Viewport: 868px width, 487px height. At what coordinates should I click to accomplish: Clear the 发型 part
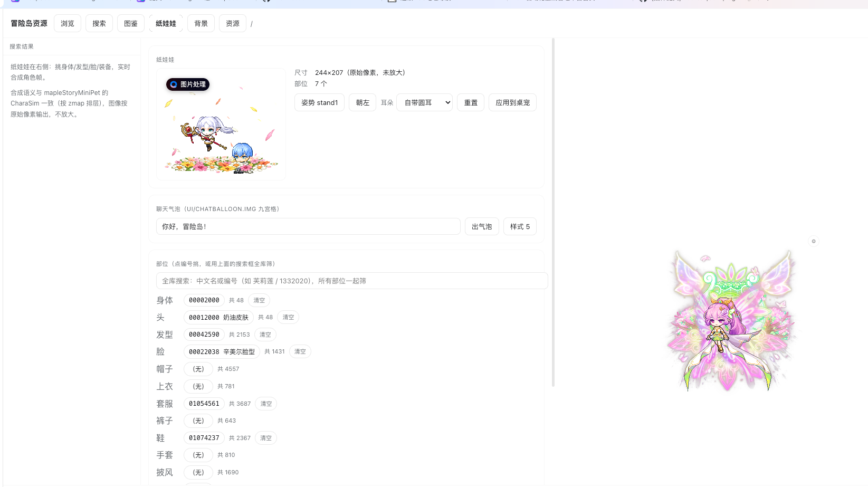pyautogui.click(x=265, y=335)
